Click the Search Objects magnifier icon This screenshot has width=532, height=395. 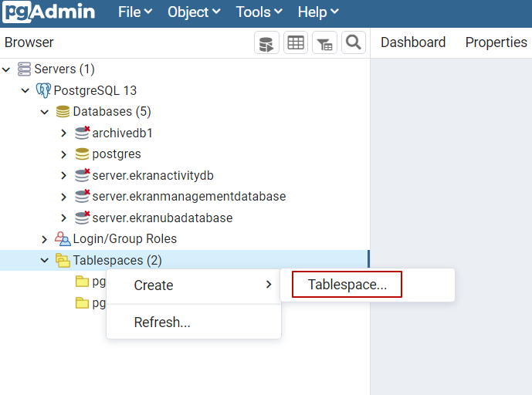(x=354, y=43)
